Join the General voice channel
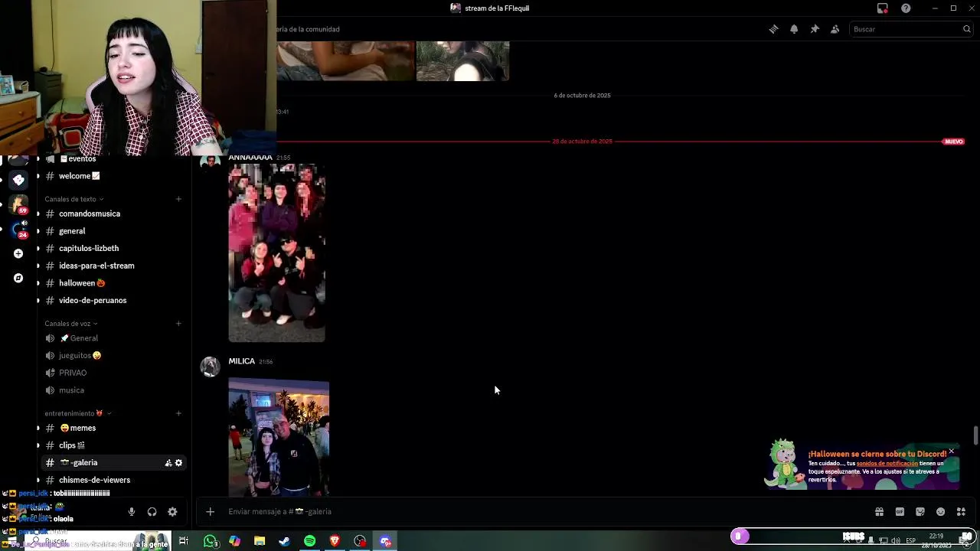 click(x=113, y=338)
